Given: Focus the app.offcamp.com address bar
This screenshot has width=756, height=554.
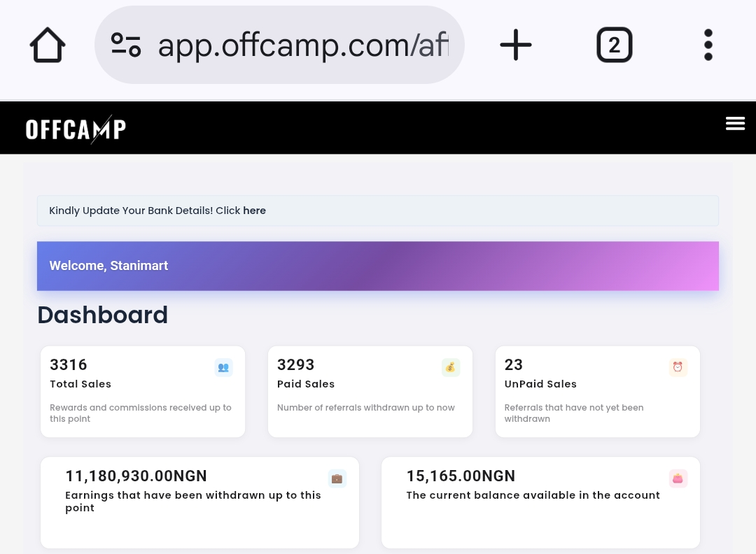Looking at the screenshot, I should [302, 45].
